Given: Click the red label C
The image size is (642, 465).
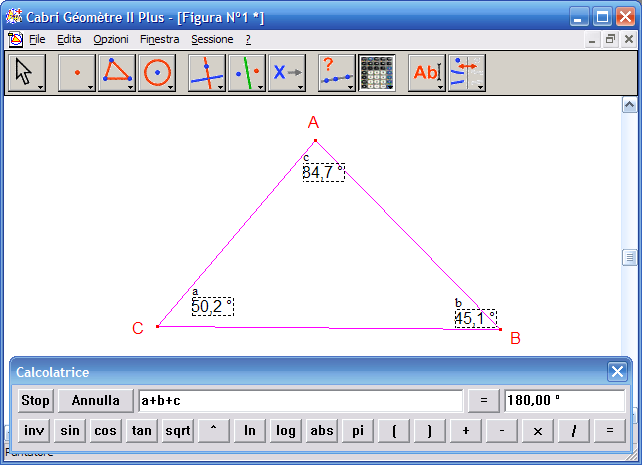Looking at the screenshot, I should coord(138,328).
